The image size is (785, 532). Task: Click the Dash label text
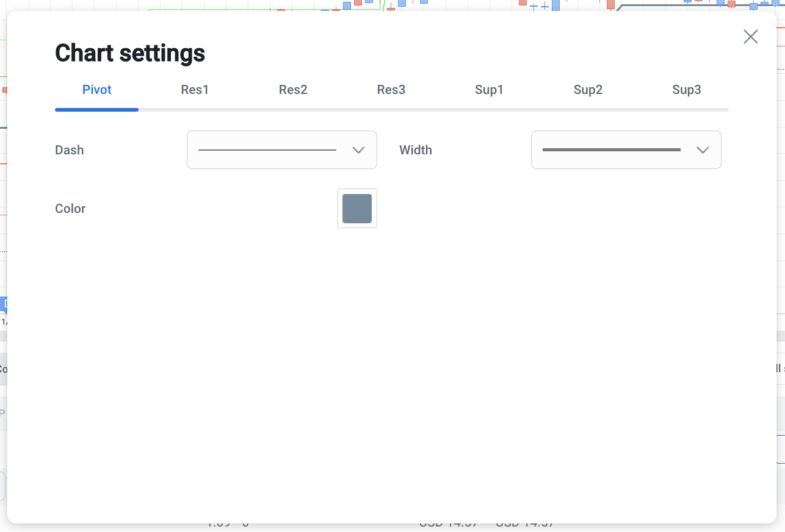click(x=69, y=150)
